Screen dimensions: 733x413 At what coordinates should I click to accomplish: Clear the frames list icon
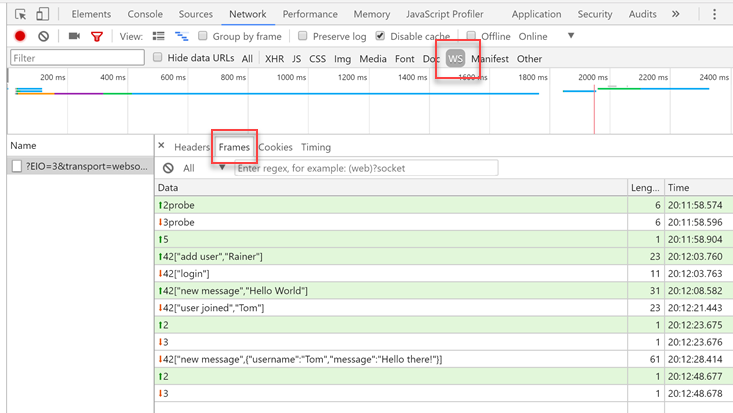(168, 168)
